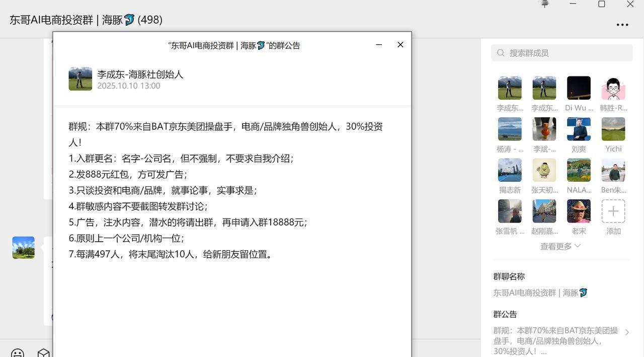Click the announcement author's avatar in the dialog
This screenshot has width=644, height=357.
(x=79, y=79)
